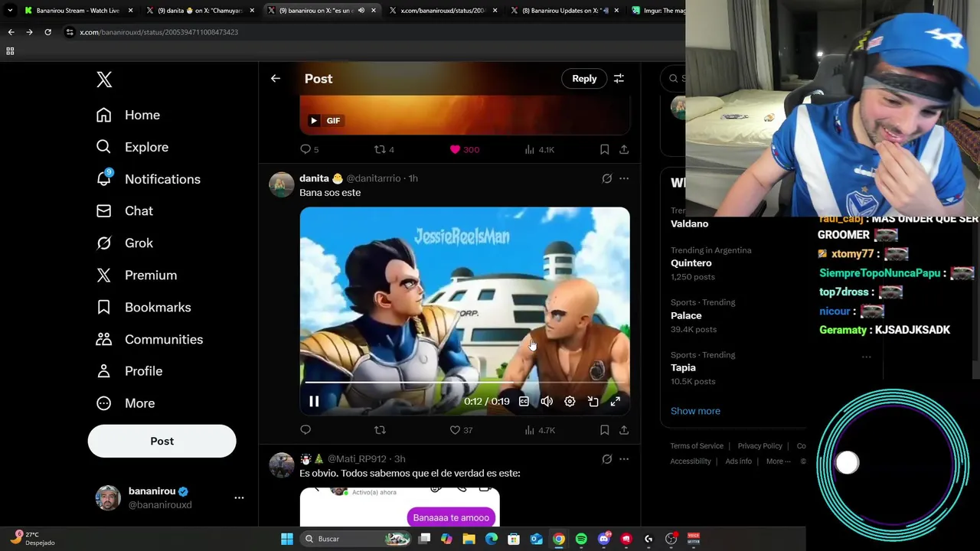The height and width of the screenshot is (551, 980).
Task: Open Premium in the sidebar
Action: (136, 275)
